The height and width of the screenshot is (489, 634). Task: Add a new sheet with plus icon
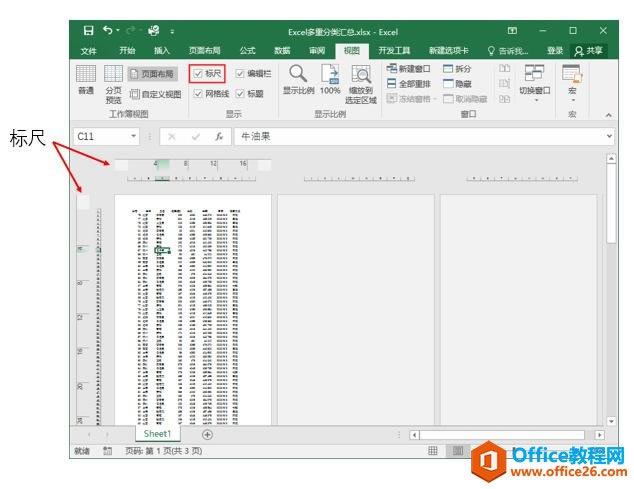pos(207,434)
